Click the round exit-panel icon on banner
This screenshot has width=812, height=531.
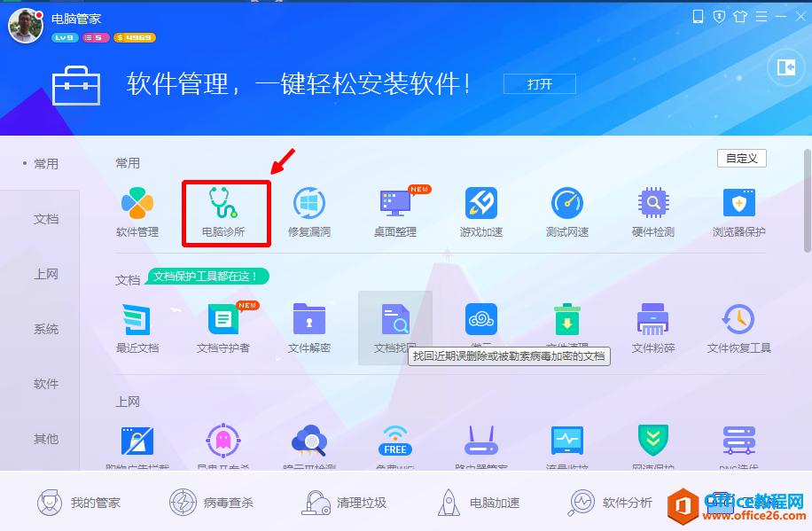coord(786,67)
